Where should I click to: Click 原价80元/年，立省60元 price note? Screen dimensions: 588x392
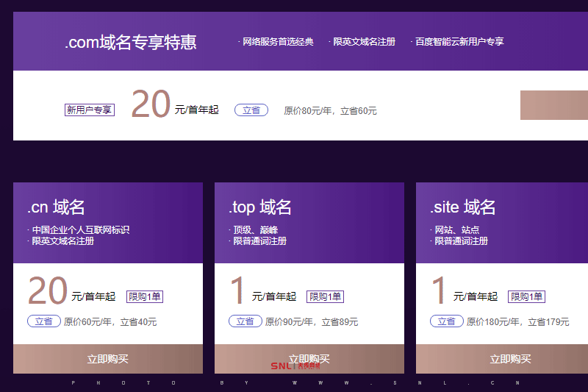[x=330, y=111]
